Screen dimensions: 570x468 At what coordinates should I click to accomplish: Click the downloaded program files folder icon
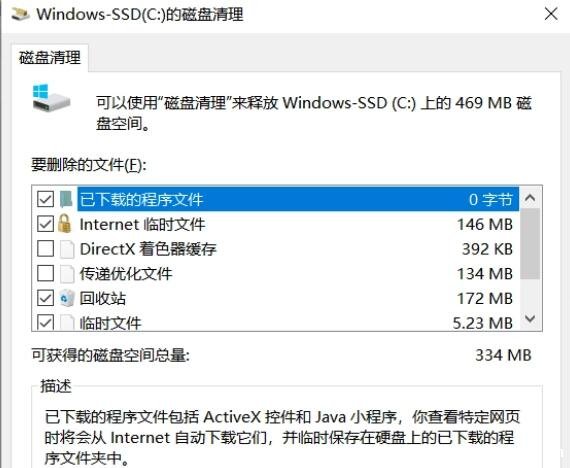click(x=66, y=199)
